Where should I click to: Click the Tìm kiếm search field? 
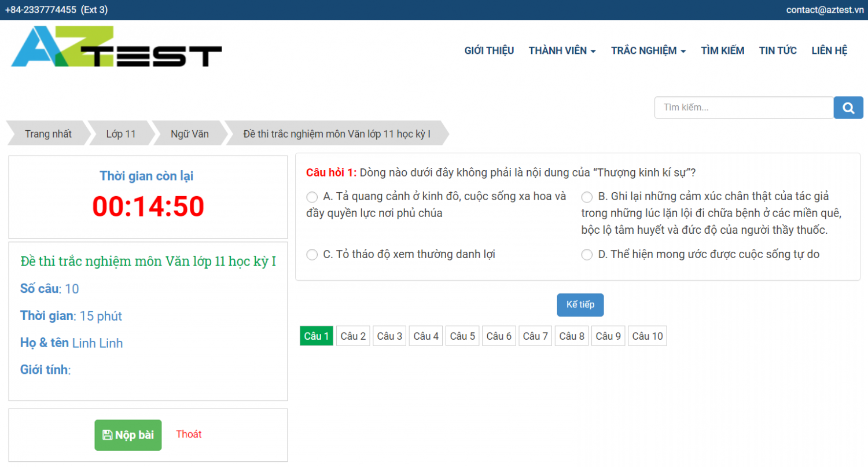click(744, 108)
